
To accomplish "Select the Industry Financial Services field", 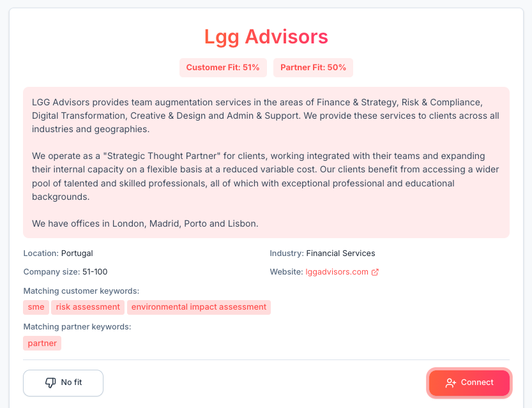I will 323,253.
